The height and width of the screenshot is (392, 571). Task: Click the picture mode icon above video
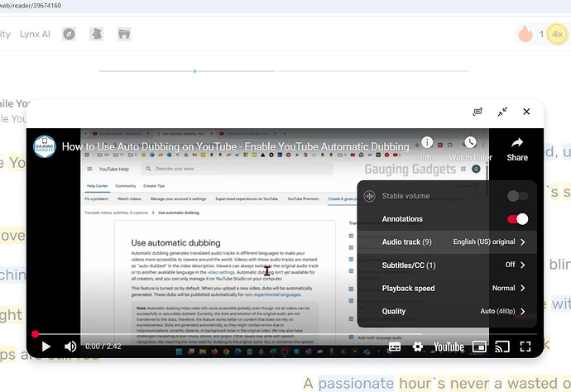click(x=477, y=112)
